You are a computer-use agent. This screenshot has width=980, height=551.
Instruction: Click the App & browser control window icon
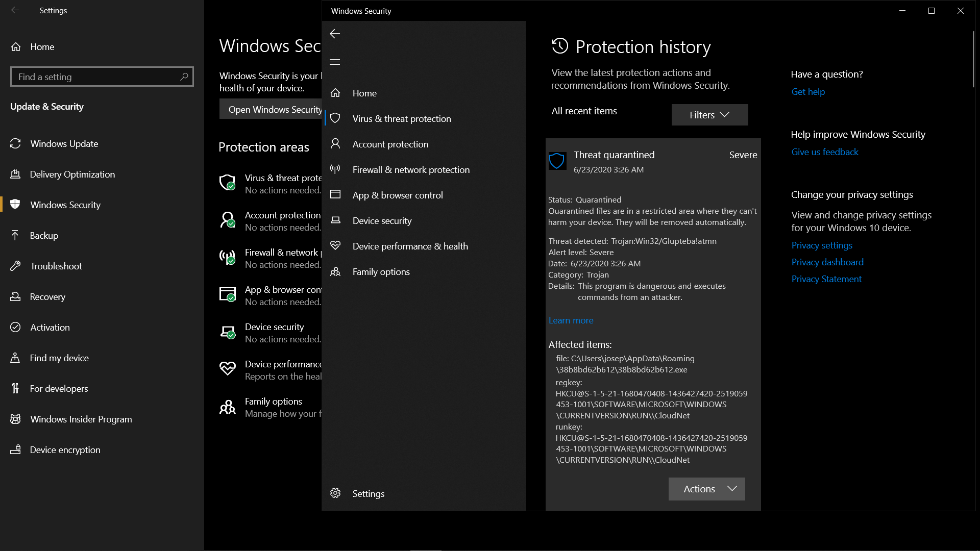pos(335,195)
